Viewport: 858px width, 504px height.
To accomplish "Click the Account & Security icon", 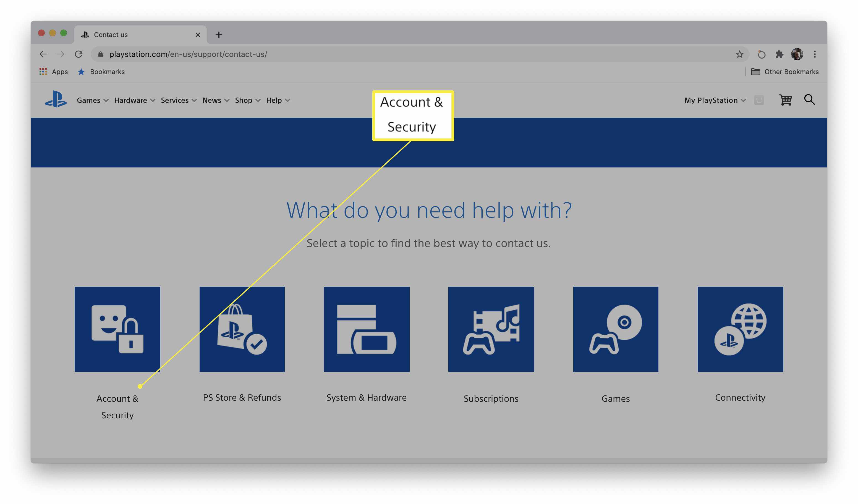I will click(117, 328).
